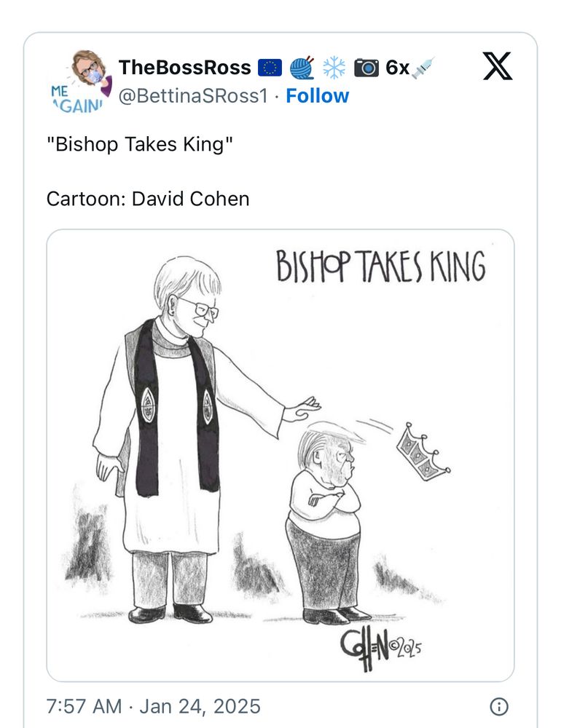Click the X logo icon
561x728 pixels.
tap(498, 66)
